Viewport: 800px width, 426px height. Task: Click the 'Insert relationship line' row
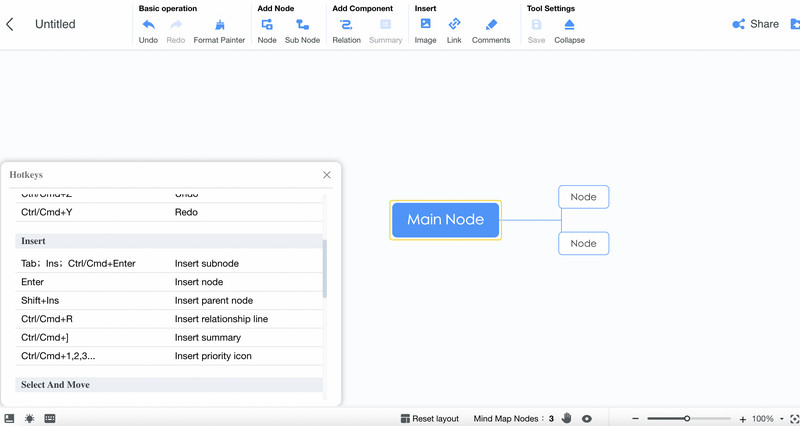coord(169,319)
